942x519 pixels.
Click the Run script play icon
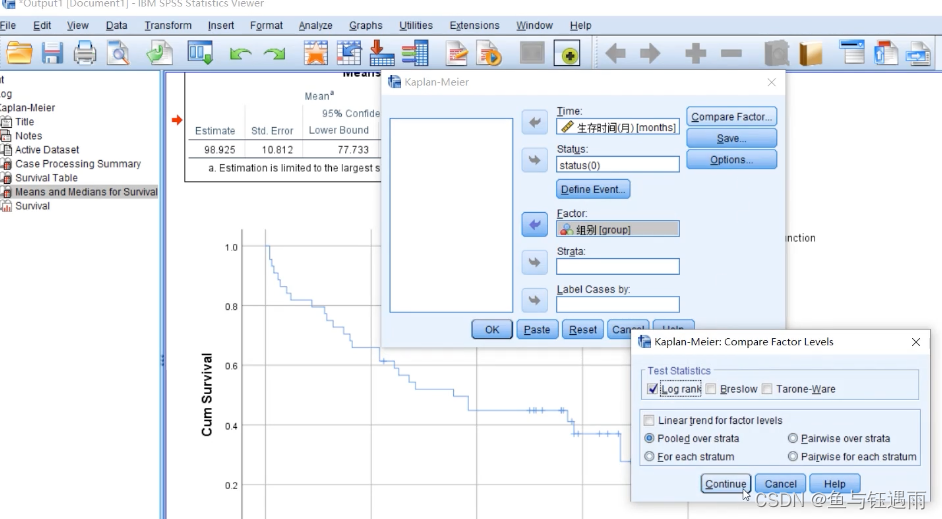coord(489,53)
